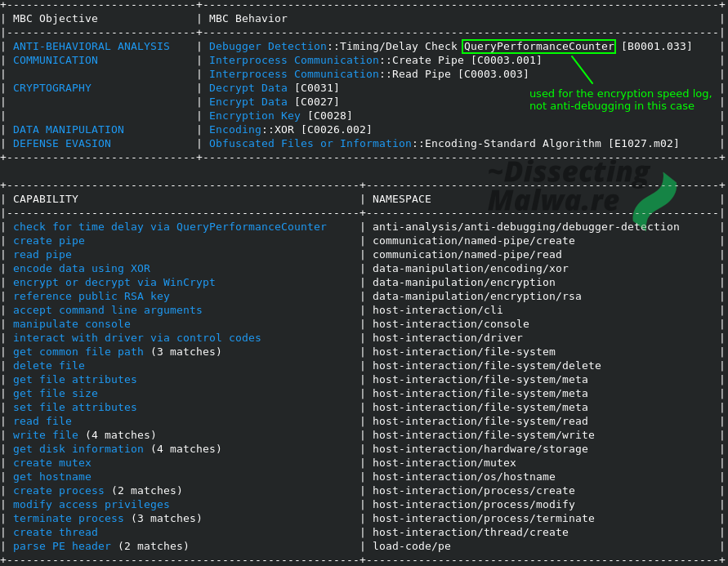The width and height of the screenshot is (728, 566).
Task: Select the CRYPTOGRAPHY objective
Action: [52, 88]
